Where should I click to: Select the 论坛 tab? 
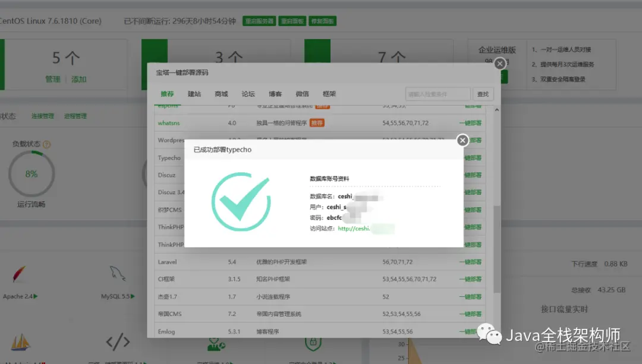[x=248, y=94]
